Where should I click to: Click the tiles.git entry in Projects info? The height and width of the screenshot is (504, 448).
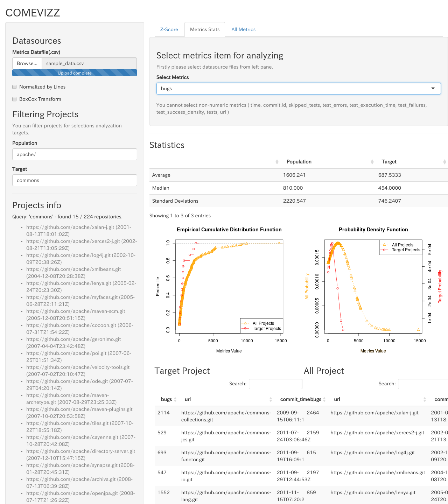click(x=80, y=427)
